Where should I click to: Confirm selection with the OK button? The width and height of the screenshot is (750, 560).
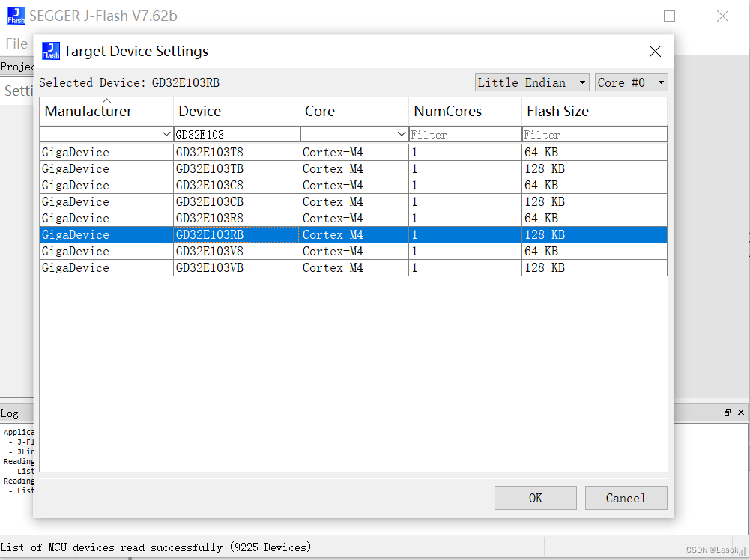coord(536,498)
